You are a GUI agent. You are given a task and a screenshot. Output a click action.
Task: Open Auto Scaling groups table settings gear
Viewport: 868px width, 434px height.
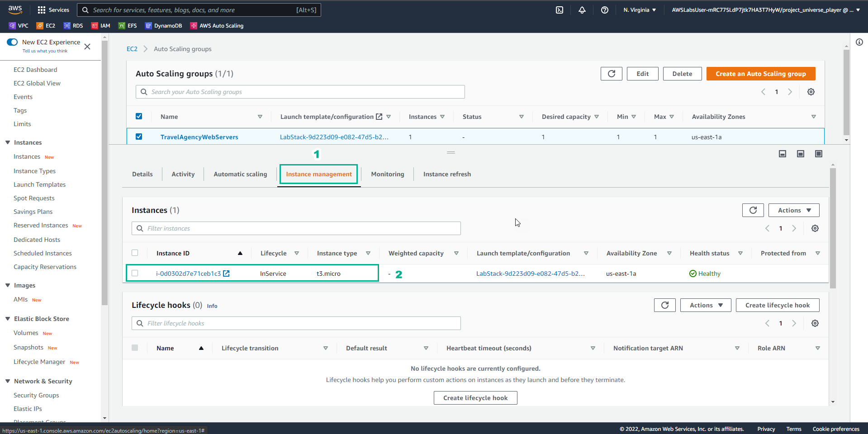[x=811, y=92]
